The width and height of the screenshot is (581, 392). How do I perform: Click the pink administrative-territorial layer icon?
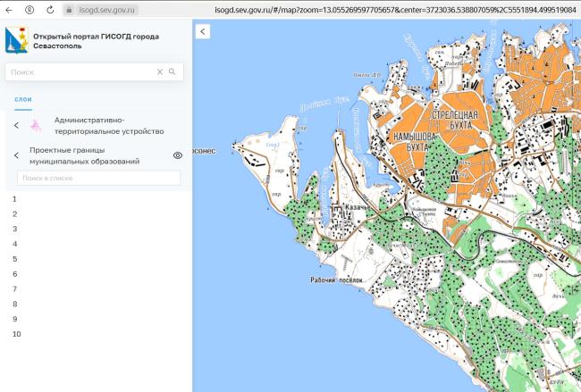(36, 126)
